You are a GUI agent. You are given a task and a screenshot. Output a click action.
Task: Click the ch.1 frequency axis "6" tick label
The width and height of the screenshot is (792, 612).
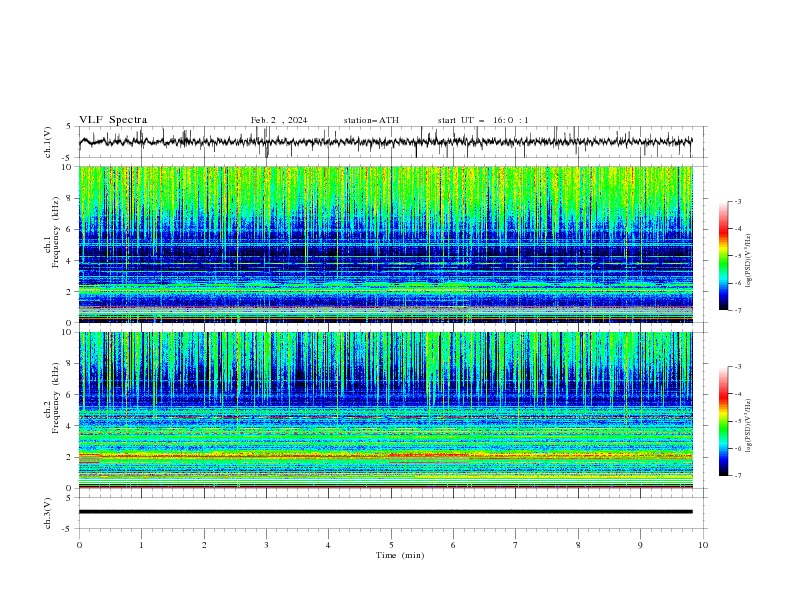[x=70, y=229]
